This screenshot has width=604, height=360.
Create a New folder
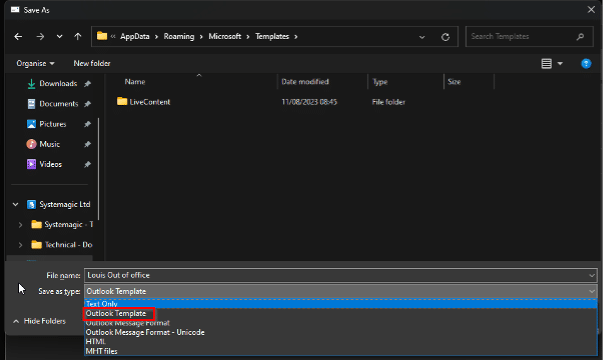pyautogui.click(x=92, y=64)
